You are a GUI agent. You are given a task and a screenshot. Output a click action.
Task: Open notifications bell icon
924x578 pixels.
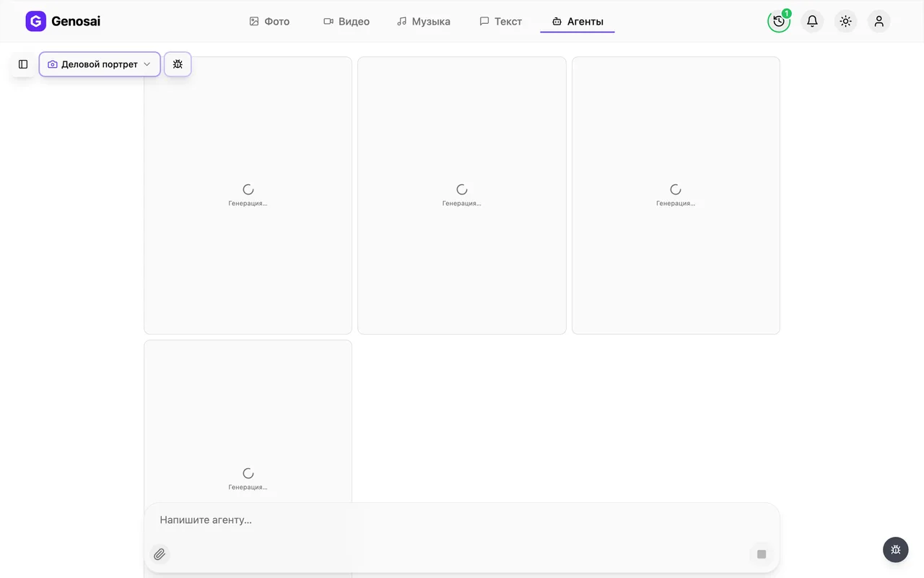point(812,22)
